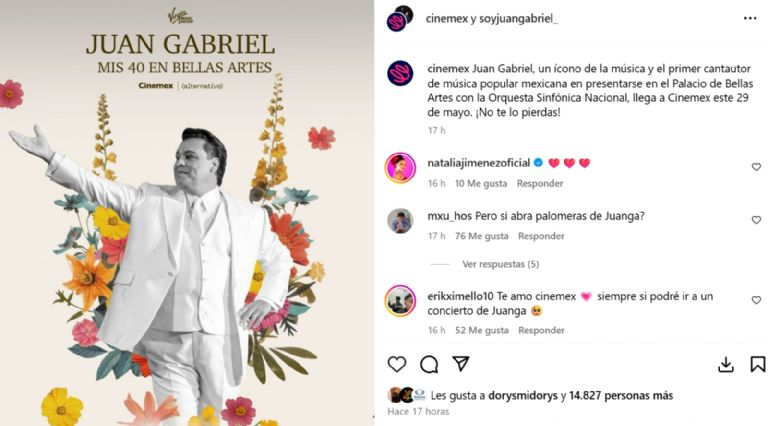Save the post with the bookmark icon

point(757,364)
